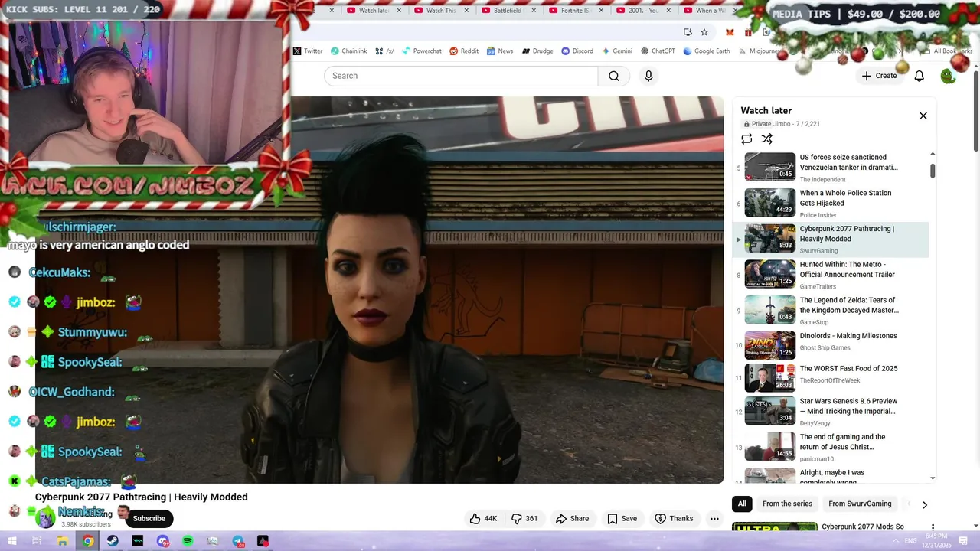Subscribe to the SwurvGaming channel
The height and width of the screenshot is (551, 980).
point(149,518)
